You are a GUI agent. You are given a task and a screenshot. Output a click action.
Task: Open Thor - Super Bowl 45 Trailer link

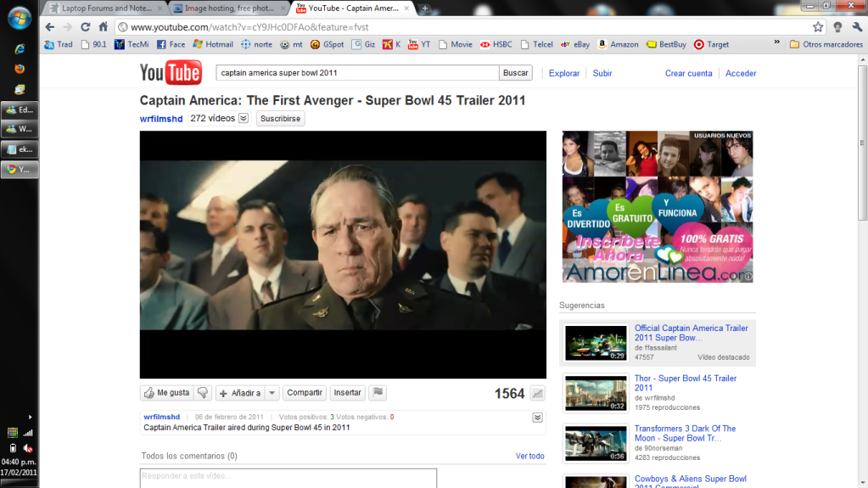pyautogui.click(x=686, y=383)
